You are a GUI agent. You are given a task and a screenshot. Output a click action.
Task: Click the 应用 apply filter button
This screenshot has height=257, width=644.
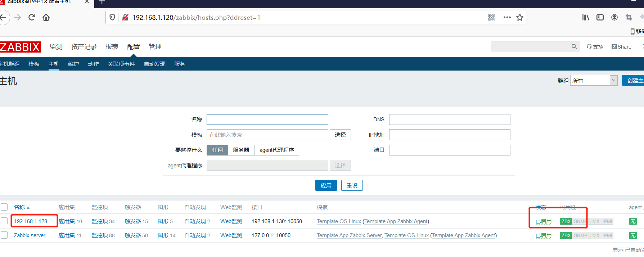coord(326,185)
